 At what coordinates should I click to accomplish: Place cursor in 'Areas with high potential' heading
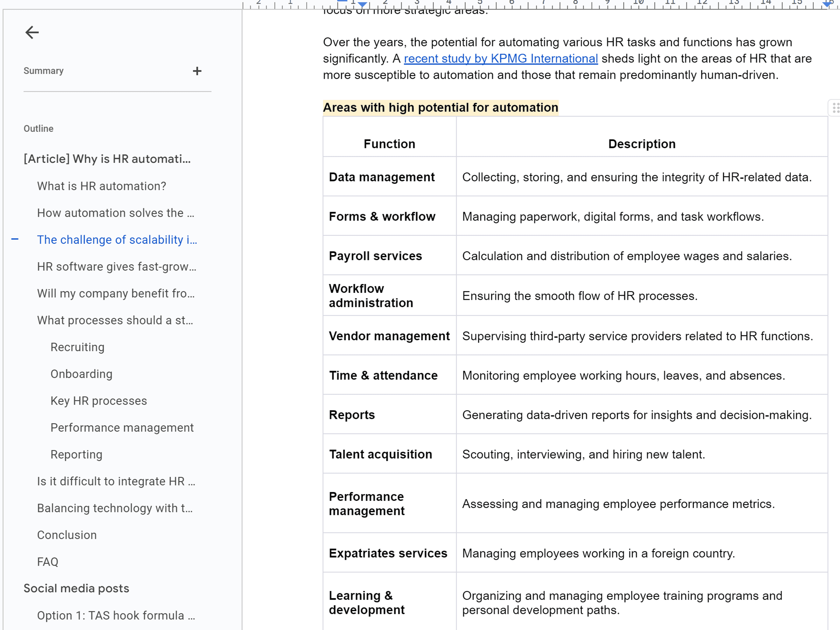click(x=441, y=107)
